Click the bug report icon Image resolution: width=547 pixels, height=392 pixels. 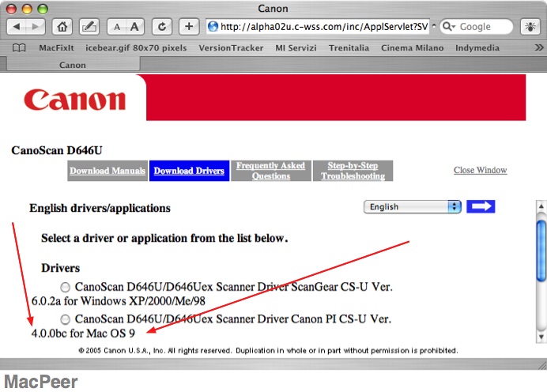tap(530, 27)
